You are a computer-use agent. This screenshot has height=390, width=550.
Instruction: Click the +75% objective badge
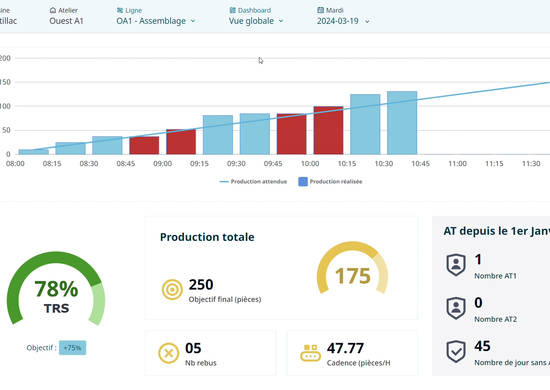(x=72, y=348)
